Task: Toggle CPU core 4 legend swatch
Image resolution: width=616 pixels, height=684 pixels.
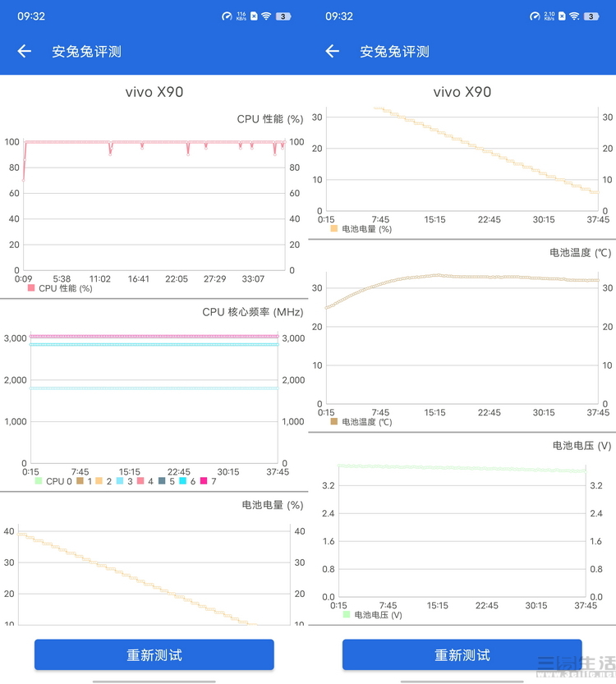Action: pos(140,480)
